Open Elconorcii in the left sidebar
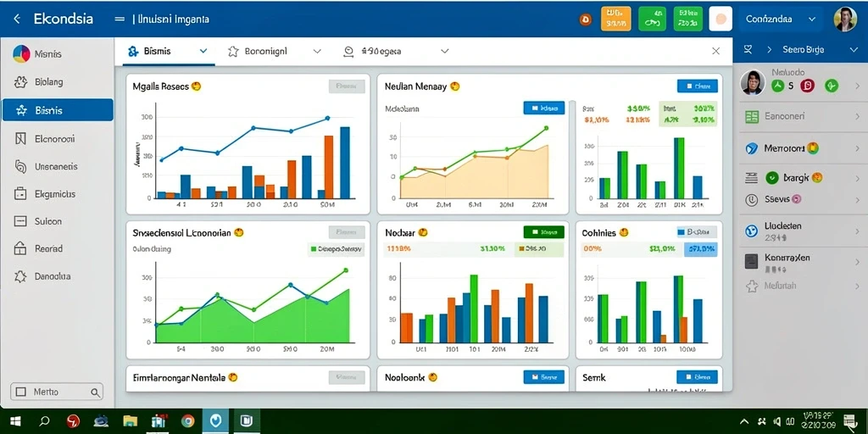 coord(58,139)
